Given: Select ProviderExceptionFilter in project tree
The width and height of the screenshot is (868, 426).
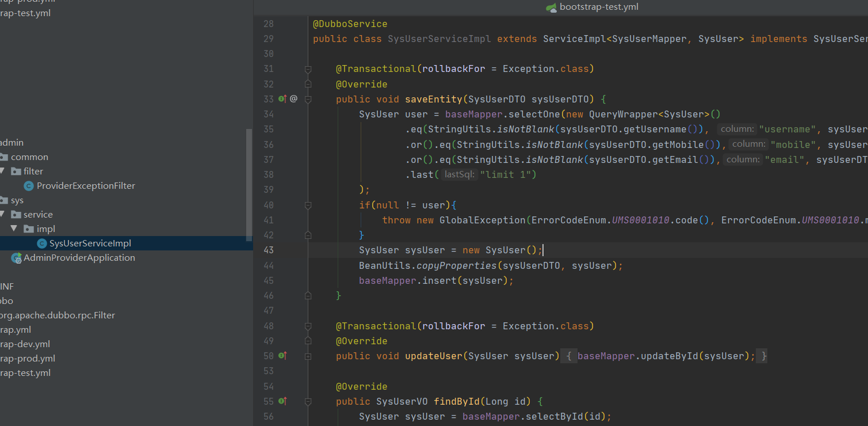Looking at the screenshot, I should (86, 186).
